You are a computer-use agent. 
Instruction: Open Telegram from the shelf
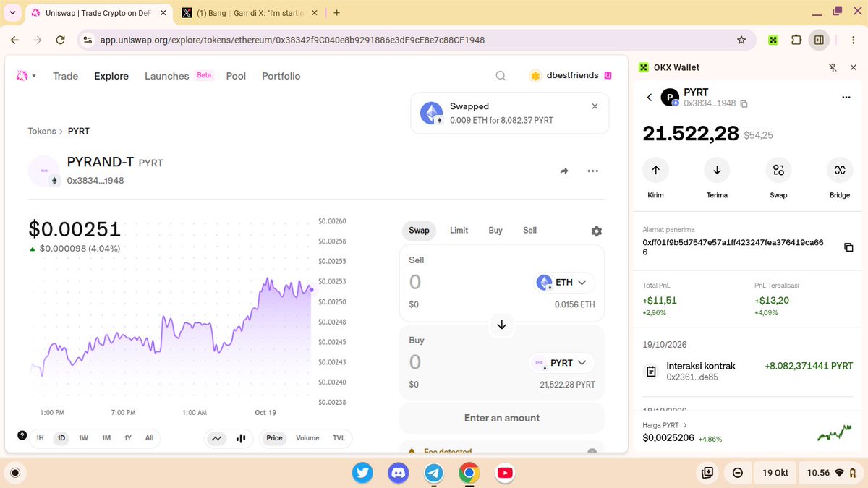(x=434, y=473)
